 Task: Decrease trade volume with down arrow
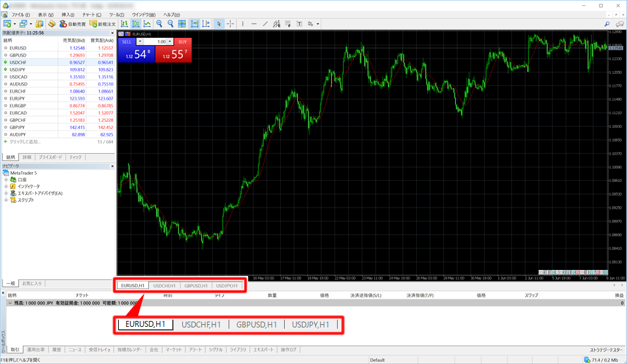(x=140, y=42)
